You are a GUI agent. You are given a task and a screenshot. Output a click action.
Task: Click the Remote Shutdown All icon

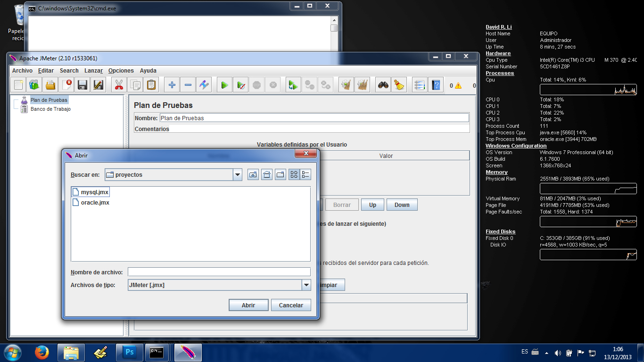click(325, 85)
